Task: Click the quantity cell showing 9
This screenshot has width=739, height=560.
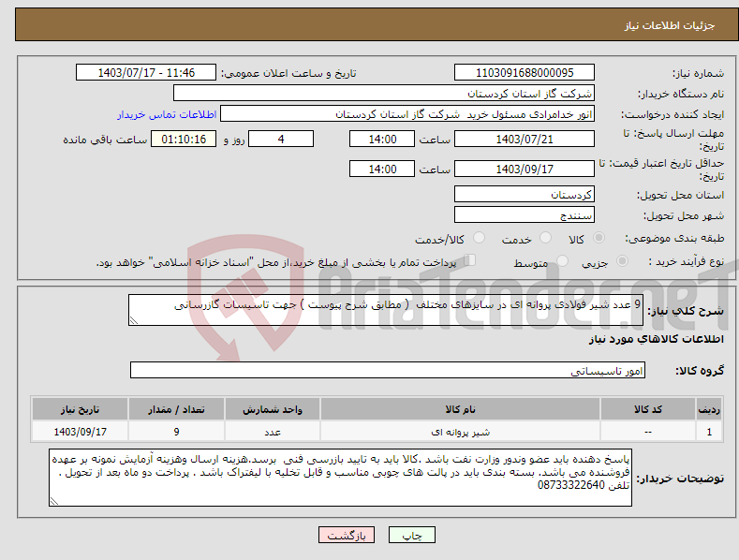Action: coord(176,432)
